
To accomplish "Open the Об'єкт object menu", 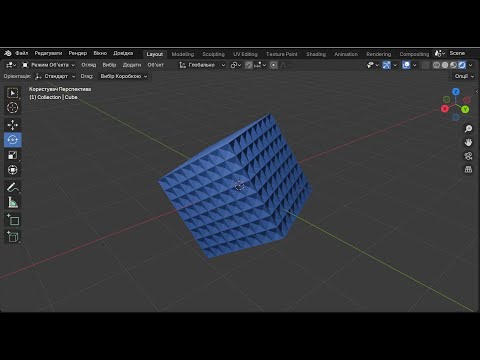I will tap(156, 65).
